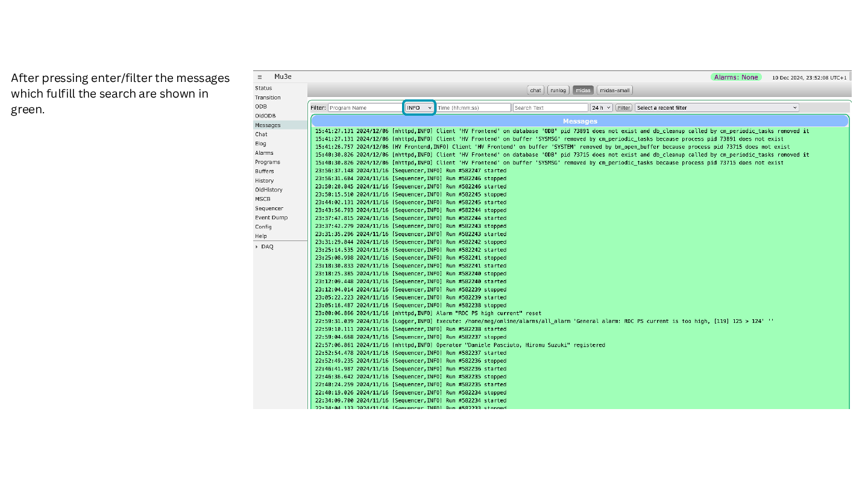The width and height of the screenshot is (868, 488).
Task: Open the Select a recent filter dropdown
Action: [x=717, y=108]
